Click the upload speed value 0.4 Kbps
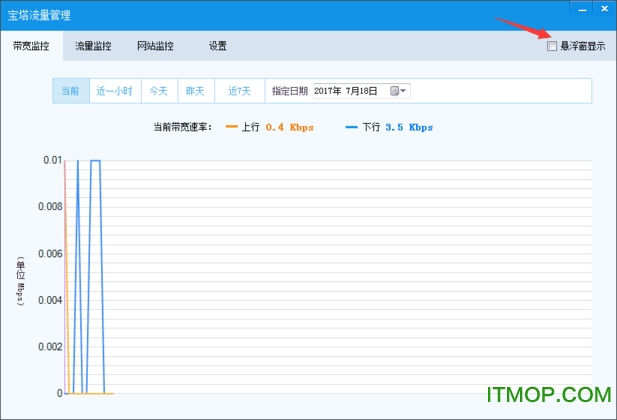 pos(290,127)
